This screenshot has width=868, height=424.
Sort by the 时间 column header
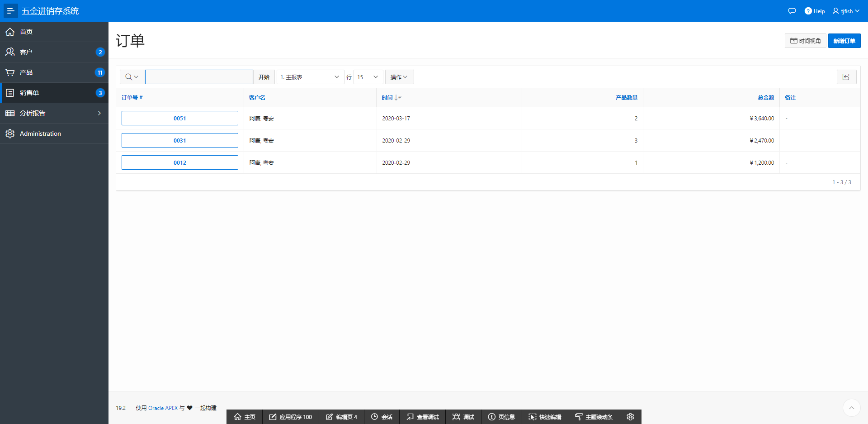[x=387, y=98]
